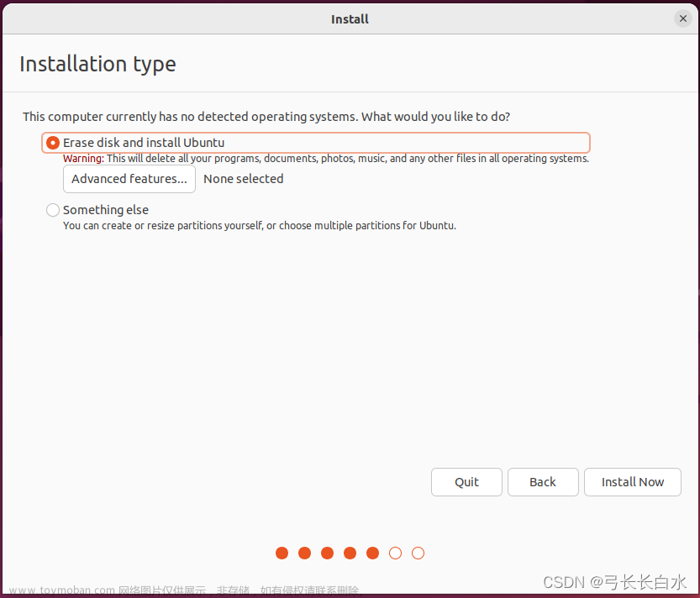This screenshot has width=700, height=598.
Task: Click the first orange progress dot
Action: pyautogui.click(x=282, y=553)
